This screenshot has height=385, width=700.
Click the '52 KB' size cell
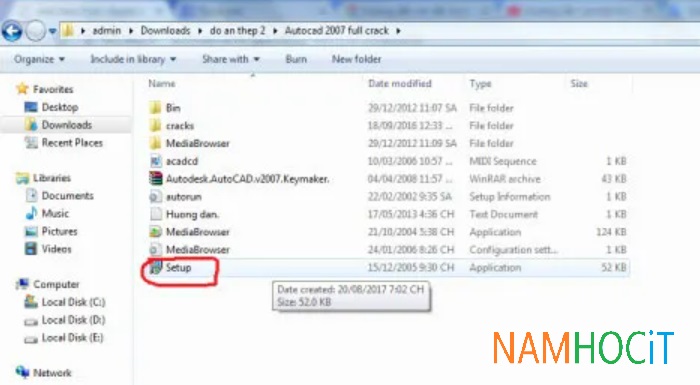tap(613, 268)
